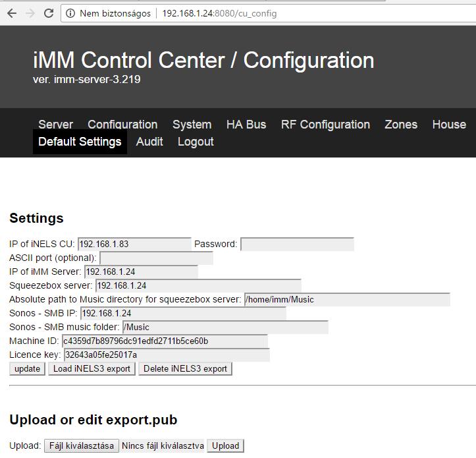Screen dimensions: 476x458
Task: Open the Zones menu item
Action: (401, 125)
